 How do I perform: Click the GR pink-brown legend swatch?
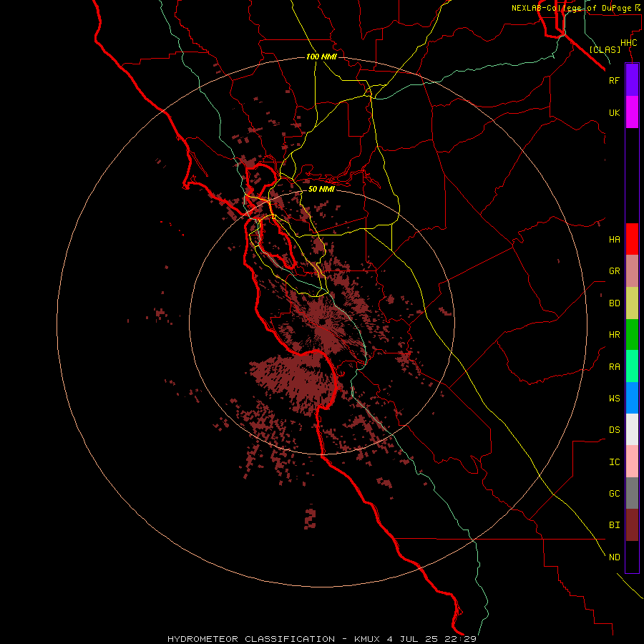(x=632, y=271)
